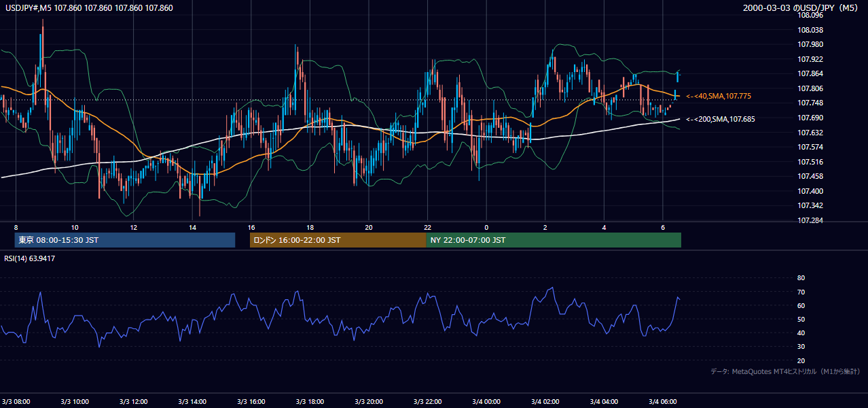868x408 pixels.
Task: Click the '3/3 12:00' date label
Action: [x=134, y=401]
